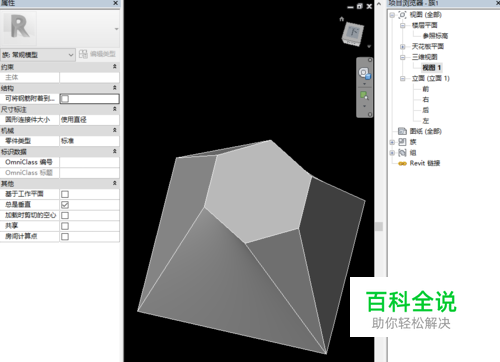Collapse the 机械 properties section
500x362 pixels.
click(x=115, y=130)
